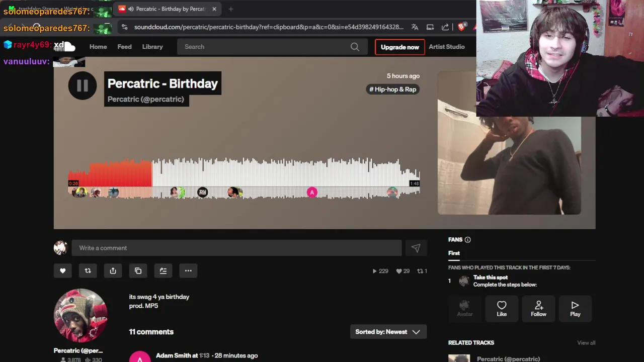Click the Upgrade now button
Image resolution: width=644 pixels, height=362 pixels.
[x=400, y=47]
